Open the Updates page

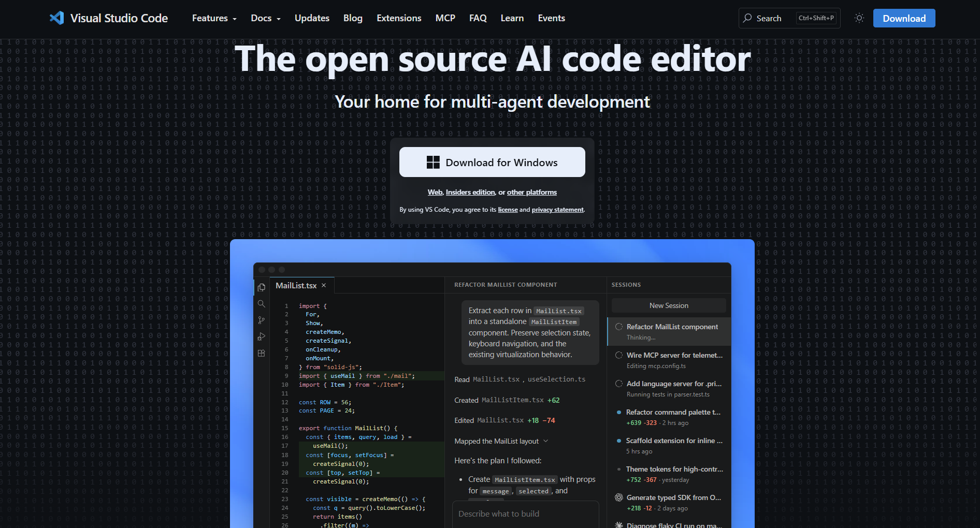click(312, 18)
